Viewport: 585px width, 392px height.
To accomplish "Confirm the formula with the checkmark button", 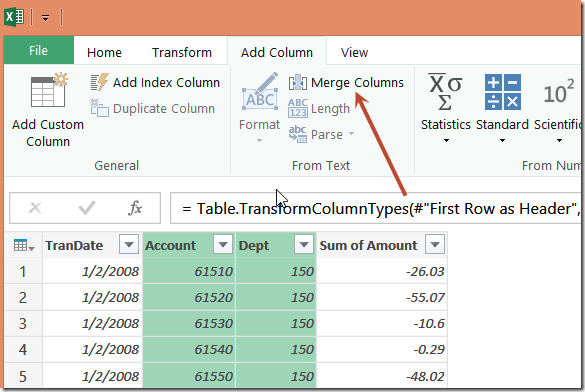I will pyautogui.click(x=87, y=208).
